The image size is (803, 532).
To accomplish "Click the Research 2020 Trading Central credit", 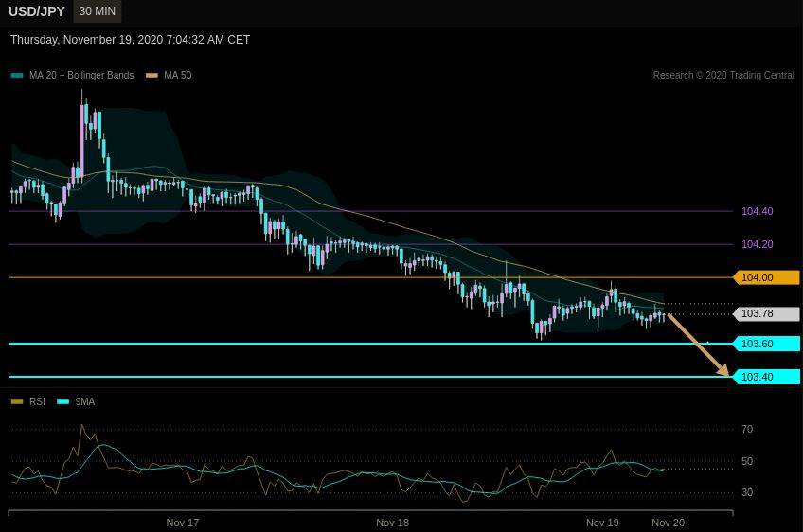I will (723, 76).
